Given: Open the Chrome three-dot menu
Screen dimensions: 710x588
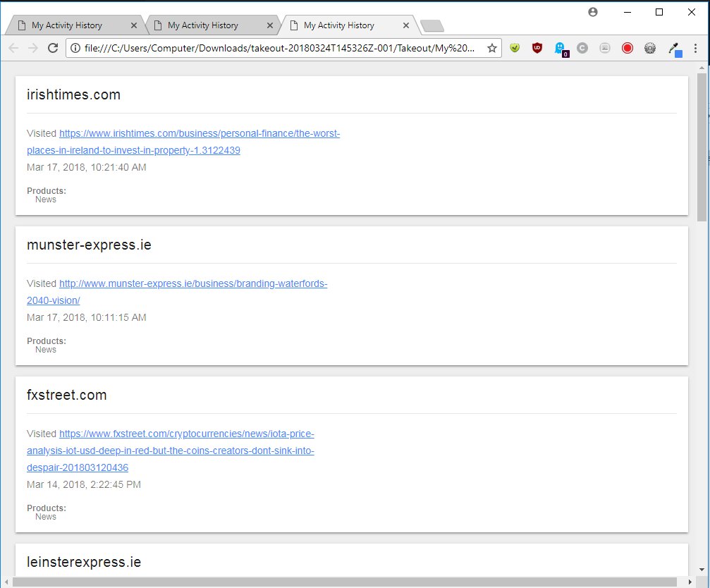Looking at the screenshot, I should coord(695,48).
